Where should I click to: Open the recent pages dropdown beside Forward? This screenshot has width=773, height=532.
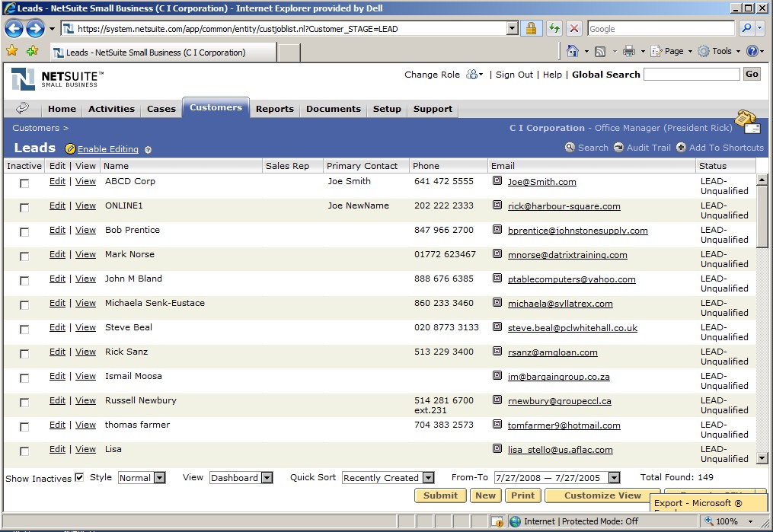coord(52,29)
